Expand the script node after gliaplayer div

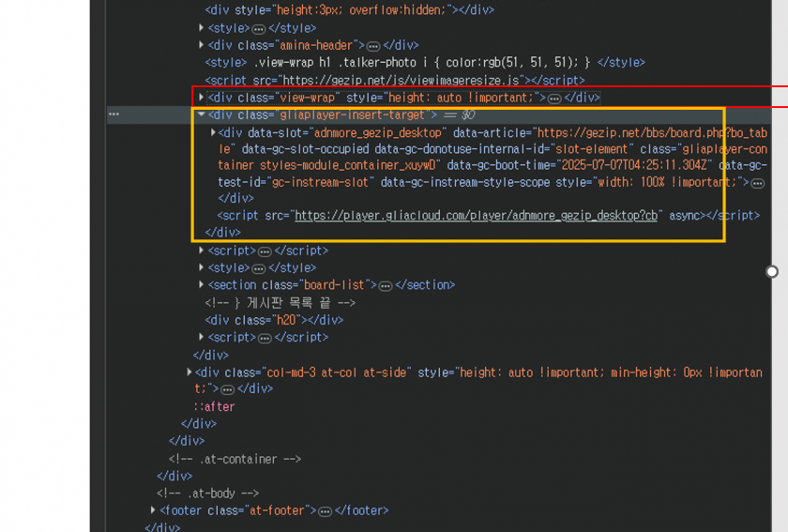tap(201, 250)
